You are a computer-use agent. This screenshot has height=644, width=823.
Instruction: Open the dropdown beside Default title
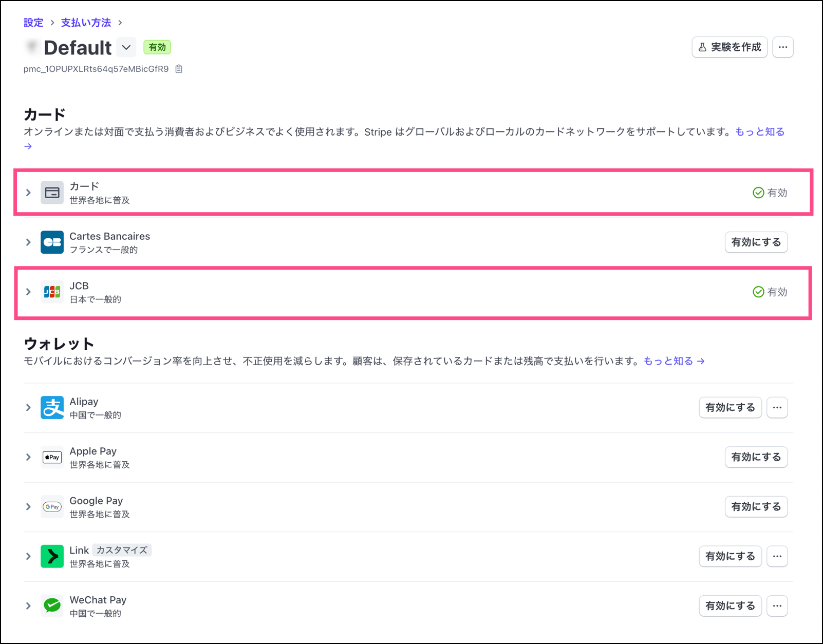pyautogui.click(x=126, y=48)
